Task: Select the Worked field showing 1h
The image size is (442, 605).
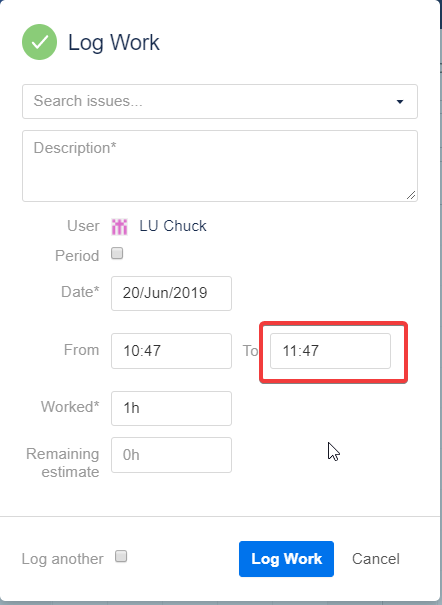Action: click(x=171, y=409)
